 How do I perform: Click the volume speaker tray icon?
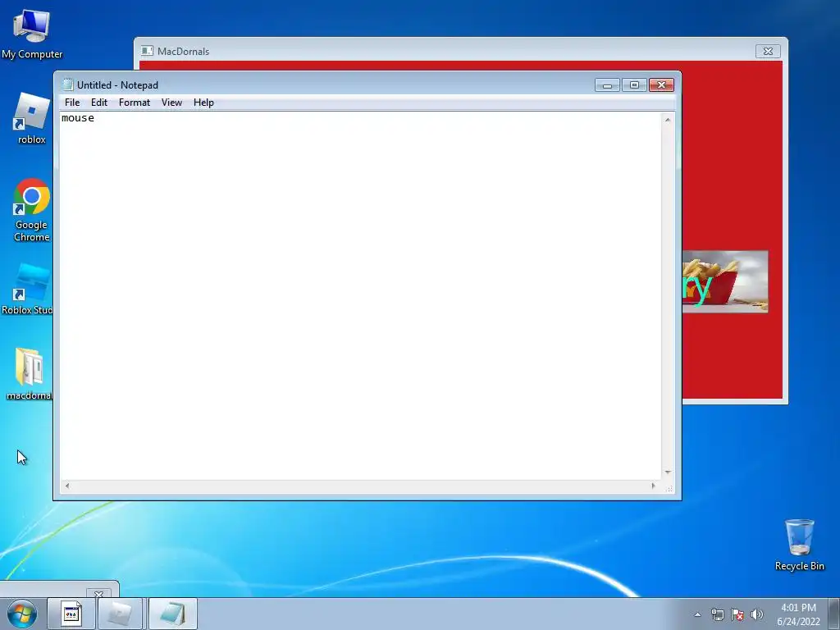756,614
